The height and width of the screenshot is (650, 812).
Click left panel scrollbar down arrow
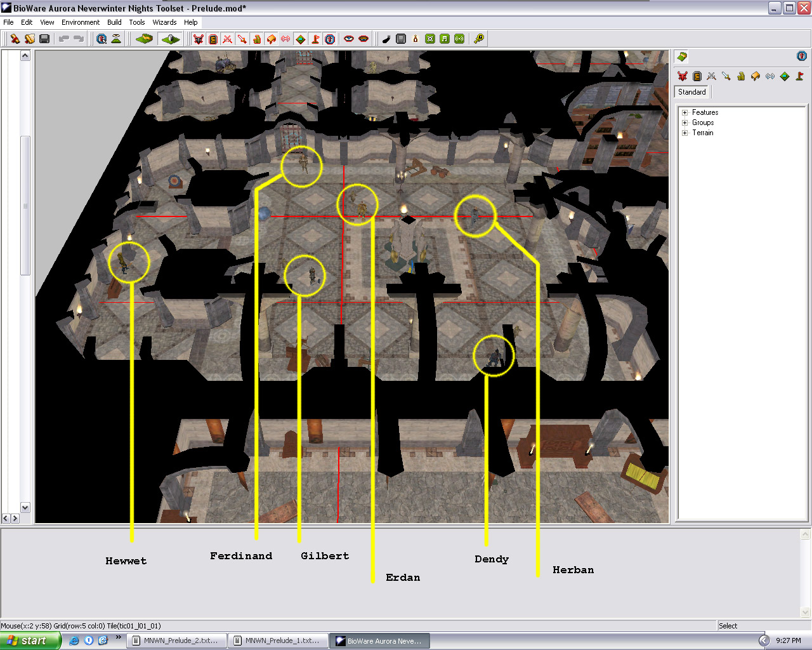click(25, 507)
